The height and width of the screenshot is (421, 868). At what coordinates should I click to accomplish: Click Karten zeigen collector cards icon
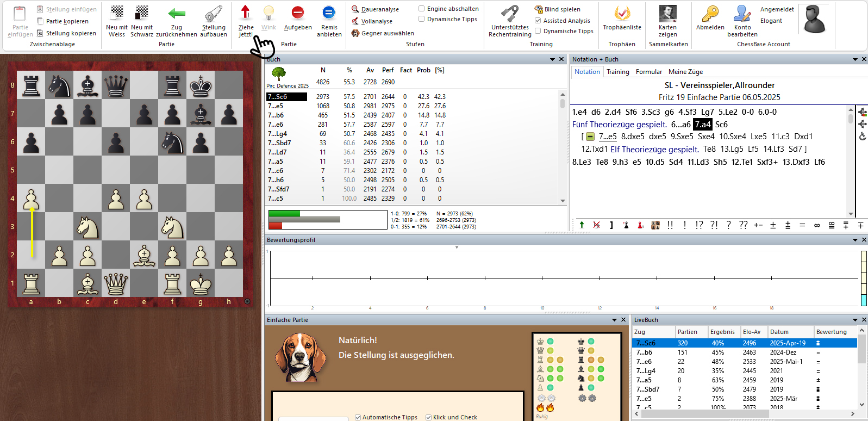[x=667, y=13]
